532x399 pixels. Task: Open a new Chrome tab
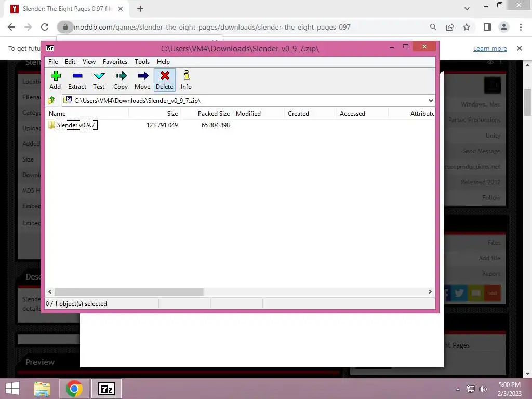(x=140, y=9)
